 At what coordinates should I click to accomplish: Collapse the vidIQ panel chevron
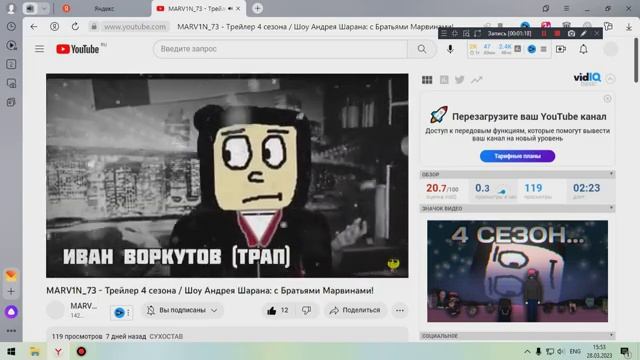point(610,78)
